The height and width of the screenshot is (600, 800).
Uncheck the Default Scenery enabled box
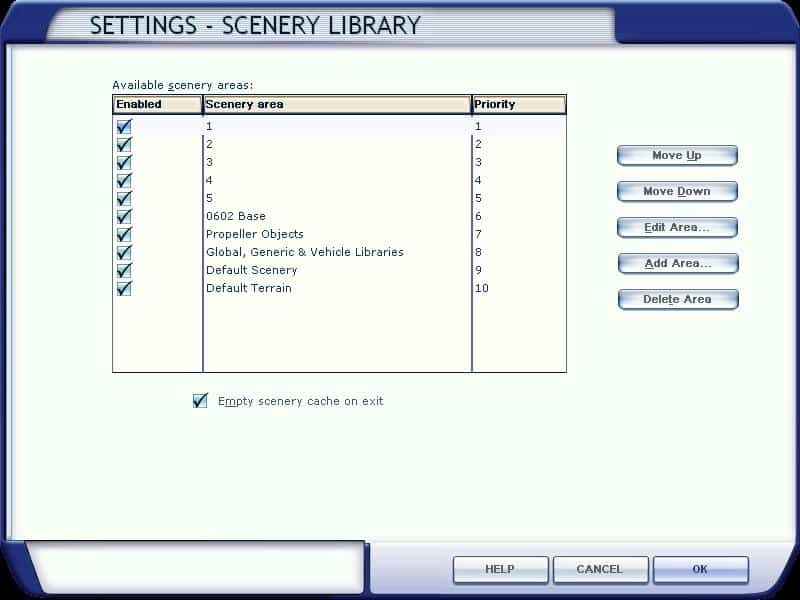(x=124, y=271)
